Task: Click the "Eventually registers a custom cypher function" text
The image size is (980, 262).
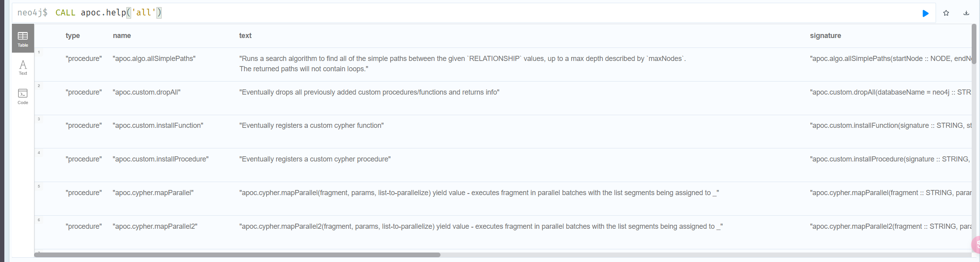Action: point(311,125)
